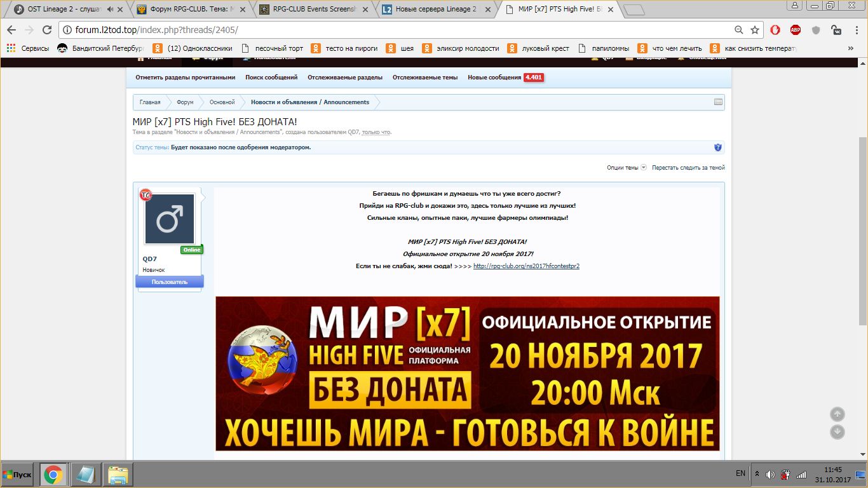Click the gray shield extension icon
The image size is (868, 488).
coord(817,30)
